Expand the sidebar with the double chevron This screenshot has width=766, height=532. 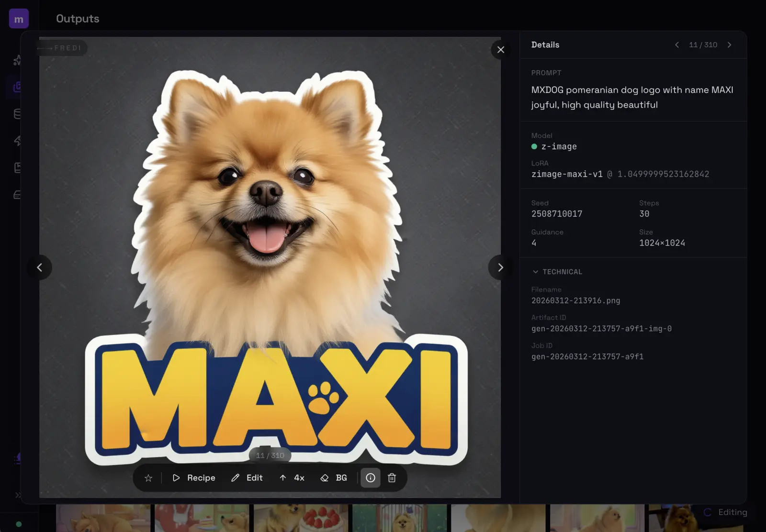click(18, 495)
